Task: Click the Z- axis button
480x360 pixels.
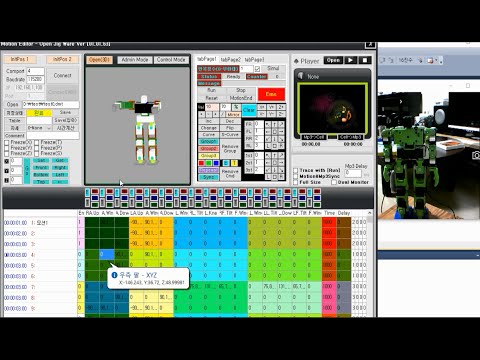Action: click(x=281, y=114)
